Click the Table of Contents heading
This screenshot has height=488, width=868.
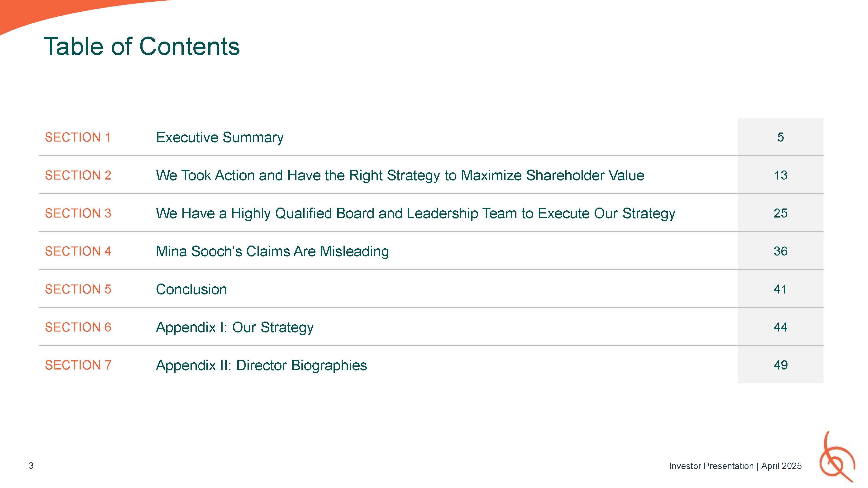[142, 47]
